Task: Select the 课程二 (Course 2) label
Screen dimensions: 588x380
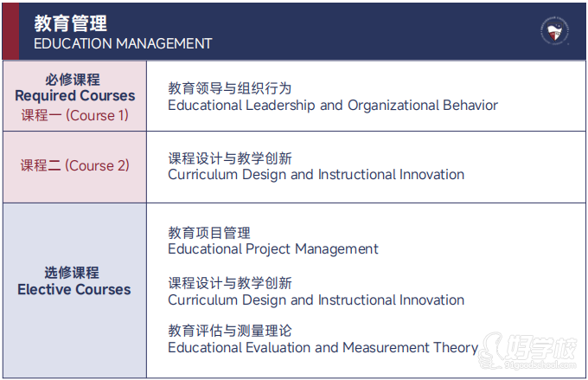Action: [75, 165]
